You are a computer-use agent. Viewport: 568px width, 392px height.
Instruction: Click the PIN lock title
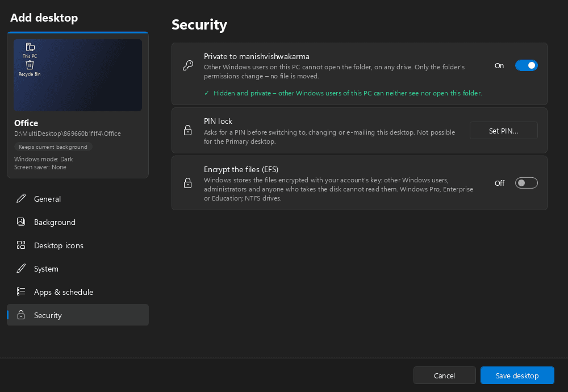tap(218, 121)
